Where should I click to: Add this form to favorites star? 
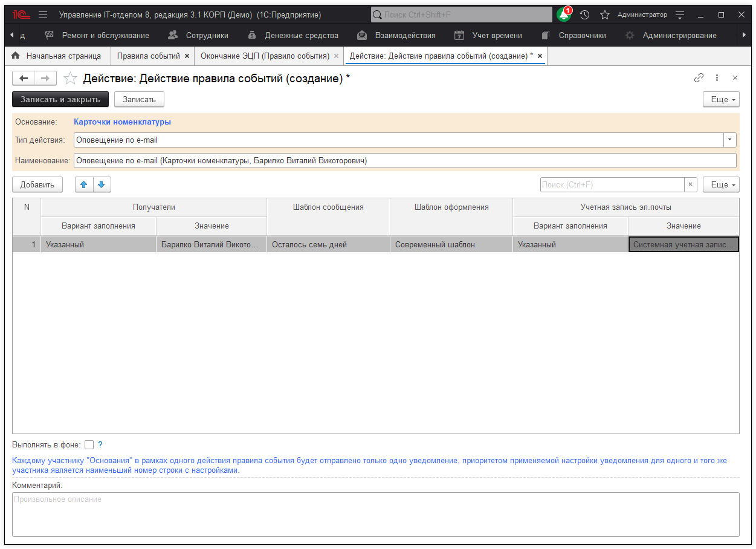pyautogui.click(x=71, y=78)
